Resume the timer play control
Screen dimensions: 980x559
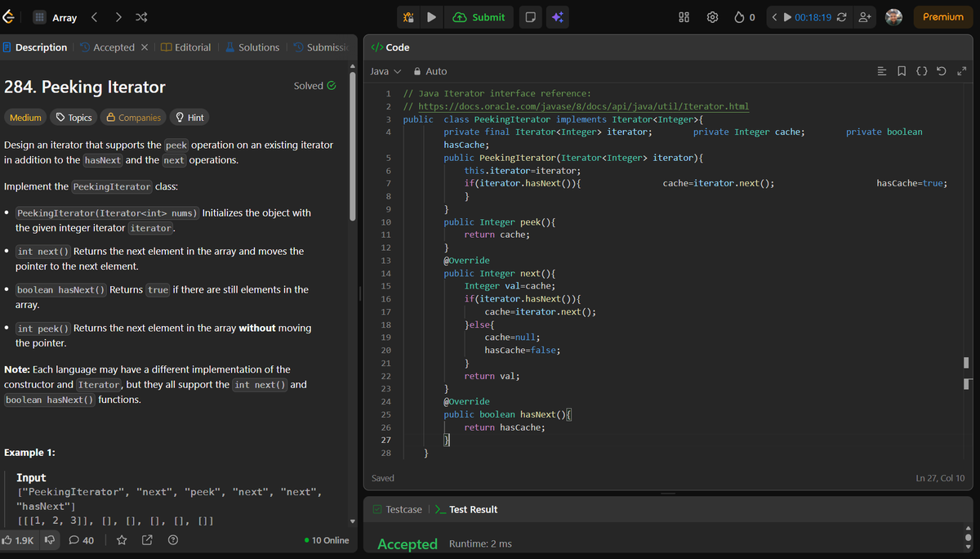pyautogui.click(x=788, y=17)
